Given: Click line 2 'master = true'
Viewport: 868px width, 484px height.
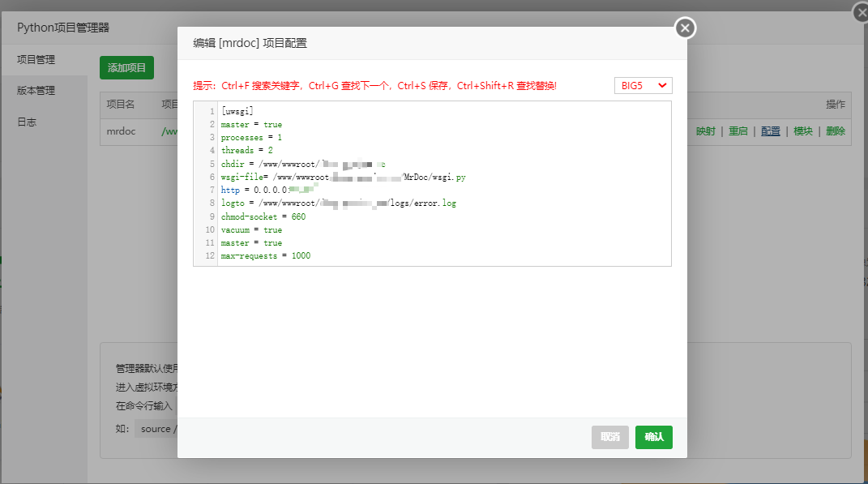Looking at the screenshot, I should (251, 125).
